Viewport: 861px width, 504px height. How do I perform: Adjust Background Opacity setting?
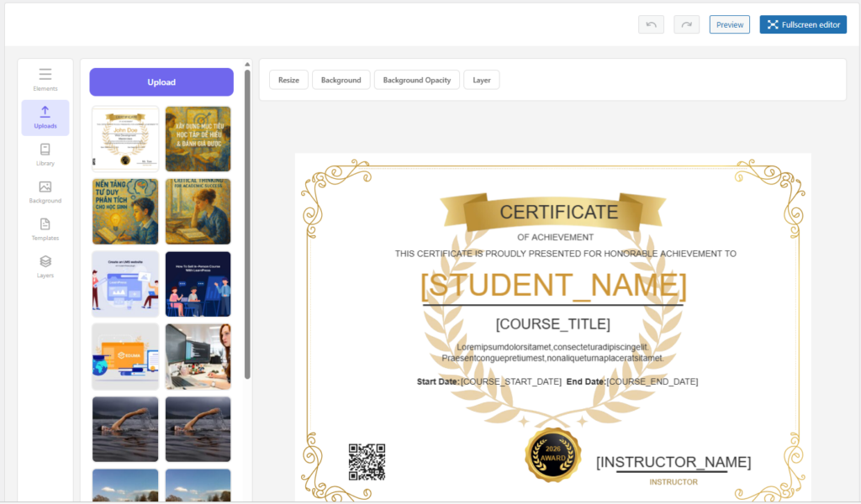(x=416, y=80)
